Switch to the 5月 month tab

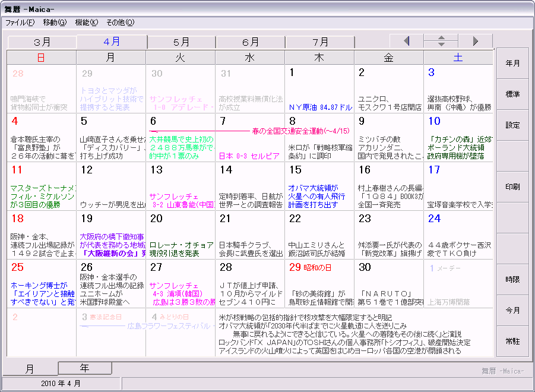[x=181, y=42]
